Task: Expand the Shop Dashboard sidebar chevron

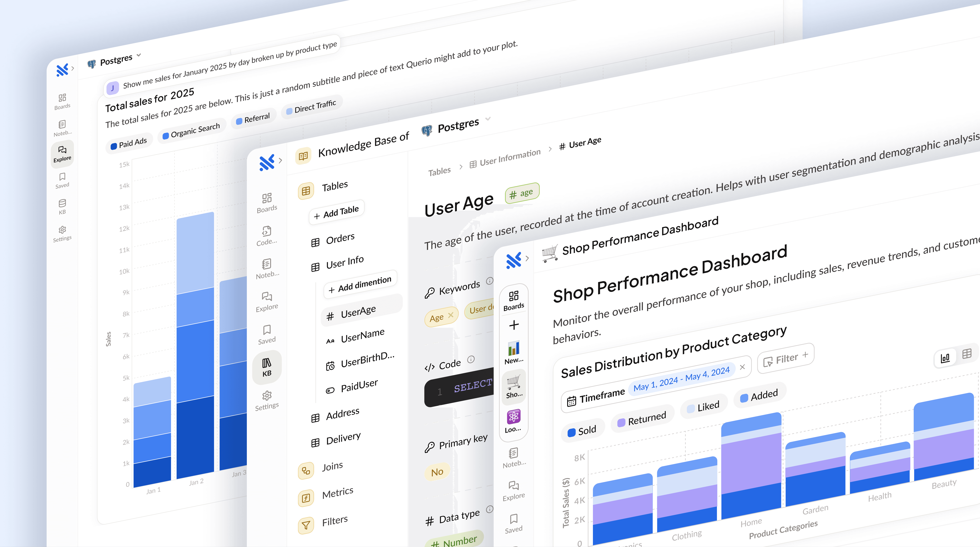Action: pyautogui.click(x=527, y=258)
